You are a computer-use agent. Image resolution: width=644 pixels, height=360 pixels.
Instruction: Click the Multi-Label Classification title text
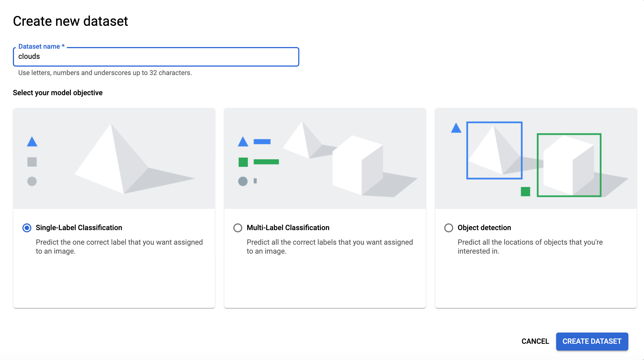pyautogui.click(x=288, y=228)
